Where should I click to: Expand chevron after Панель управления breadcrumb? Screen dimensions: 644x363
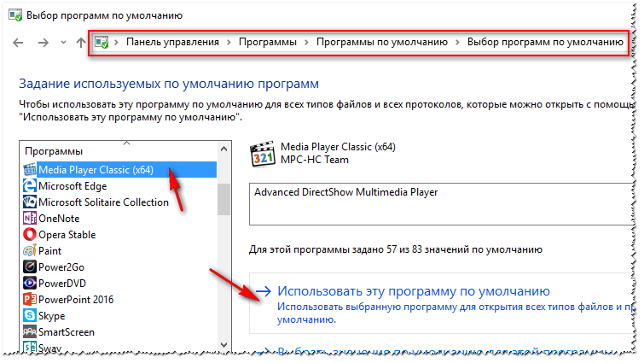pos(229,43)
